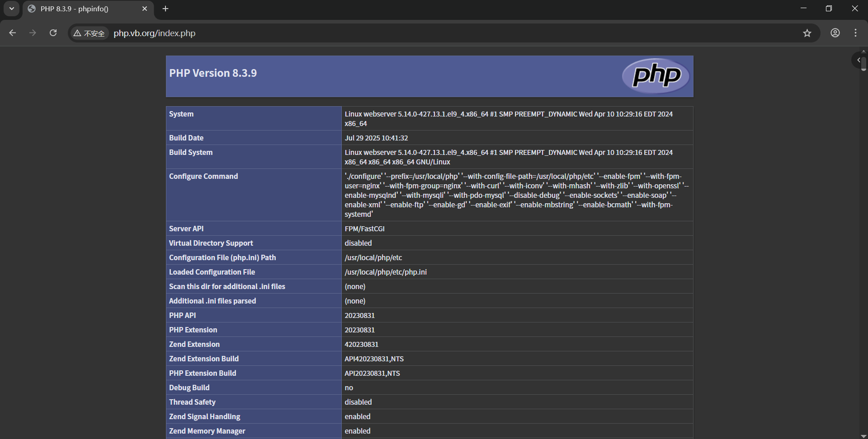
Task: Click the forward navigation arrow
Action: (33, 33)
